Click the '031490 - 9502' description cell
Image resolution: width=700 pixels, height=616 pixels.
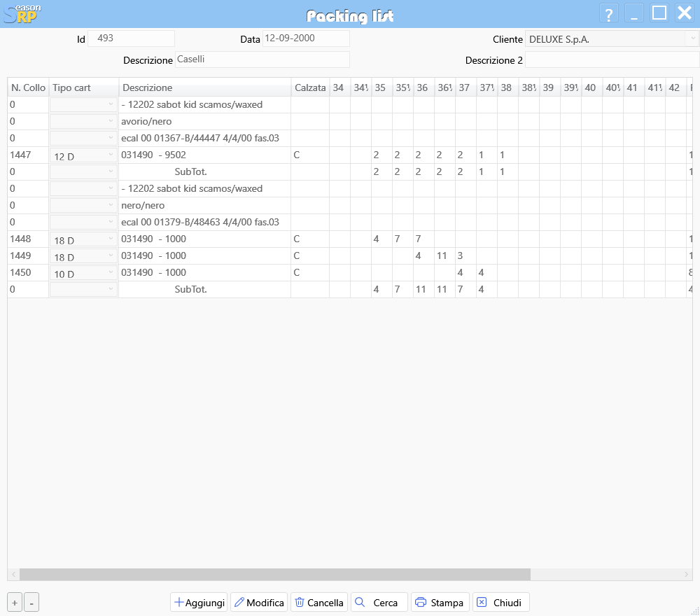point(205,155)
